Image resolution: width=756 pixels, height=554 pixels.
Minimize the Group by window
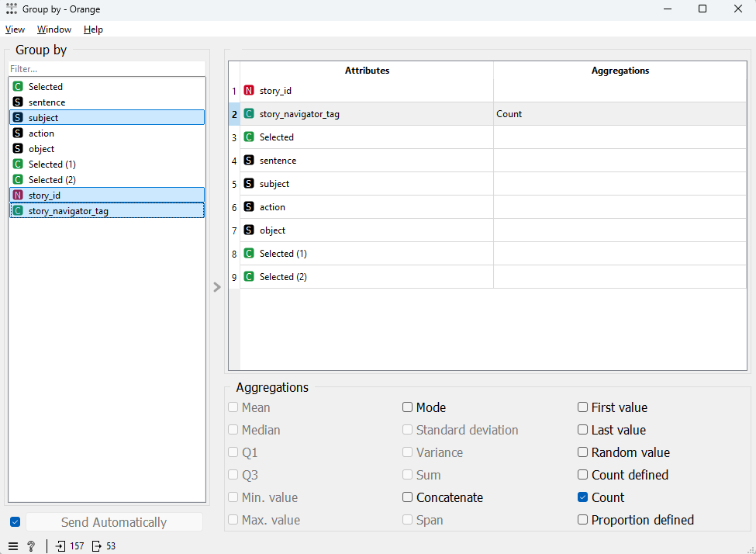pyautogui.click(x=668, y=9)
